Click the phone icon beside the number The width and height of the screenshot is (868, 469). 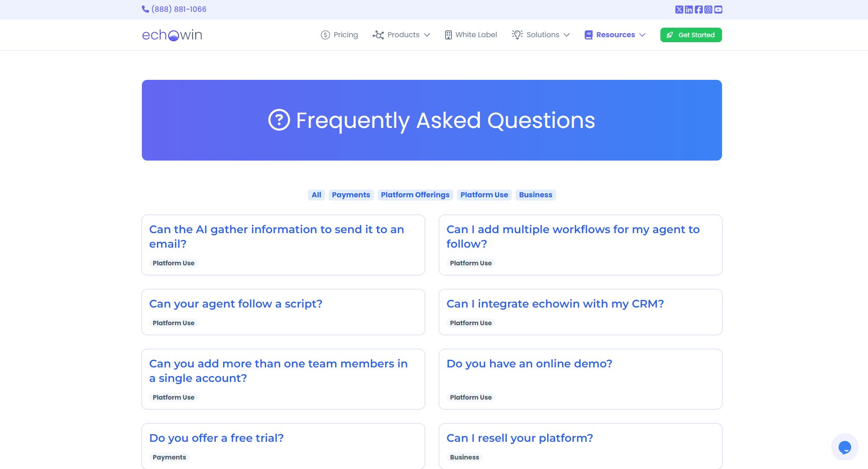coord(145,9)
